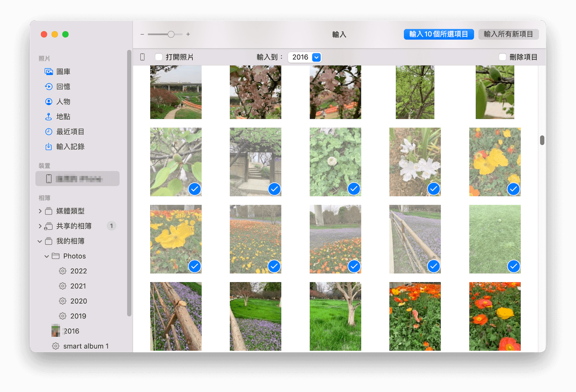Collapse the Photos folder
576x392 pixels.
pos(46,256)
